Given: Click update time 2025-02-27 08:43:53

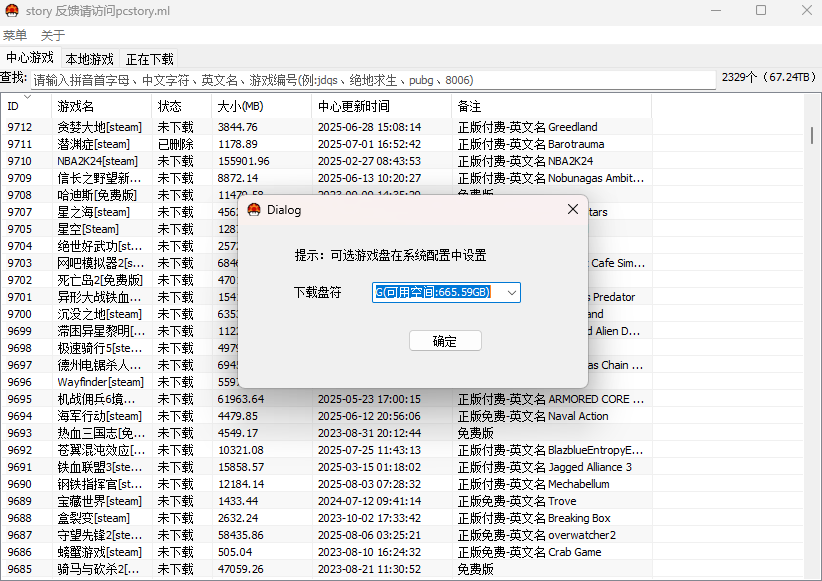Looking at the screenshot, I should [x=369, y=161].
